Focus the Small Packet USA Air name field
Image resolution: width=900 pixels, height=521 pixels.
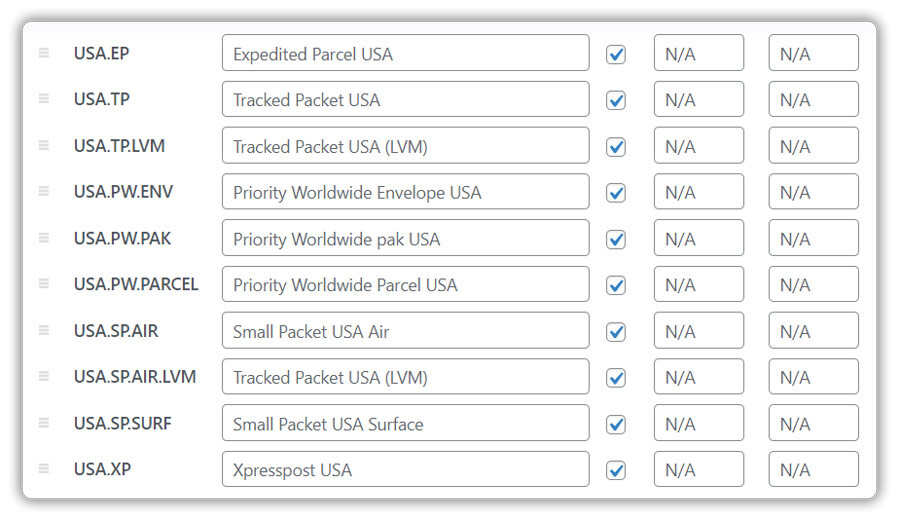pyautogui.click(x=405, y=331)
